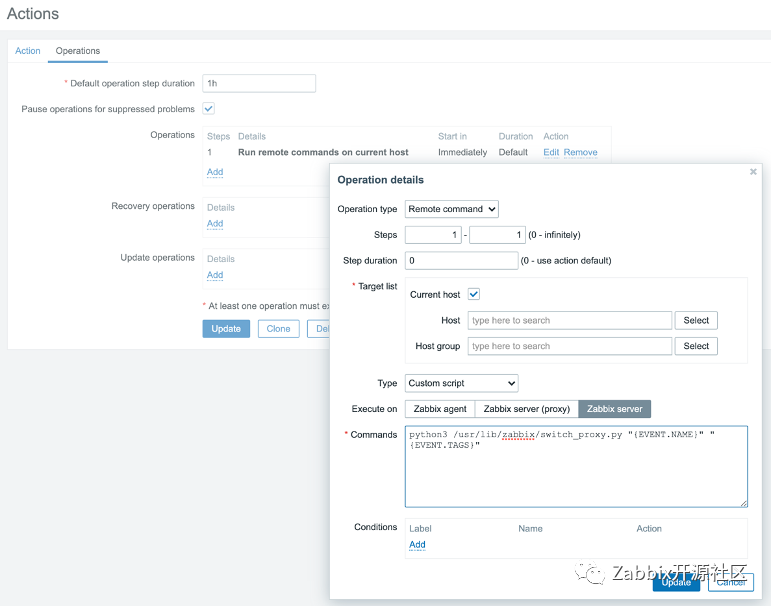The image size is (772, 606).
Task: Click the Steps from field
Action: [x=433, y=235]
